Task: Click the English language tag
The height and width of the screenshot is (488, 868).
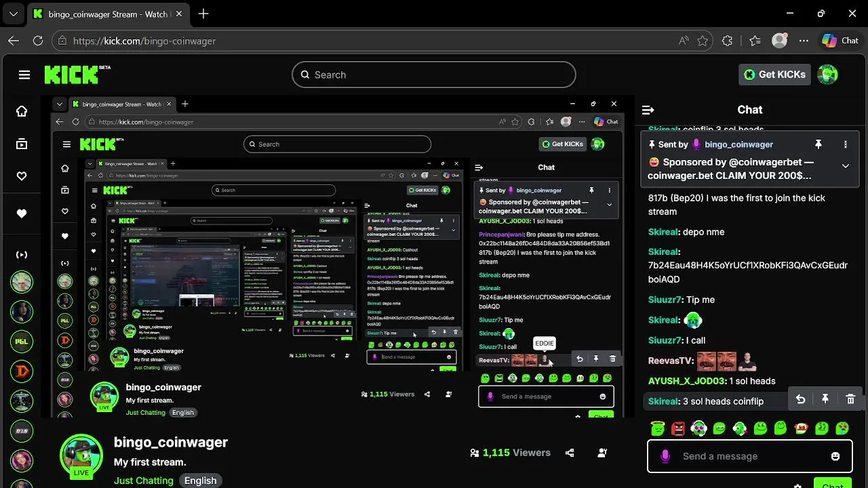Action: [201, 481]
